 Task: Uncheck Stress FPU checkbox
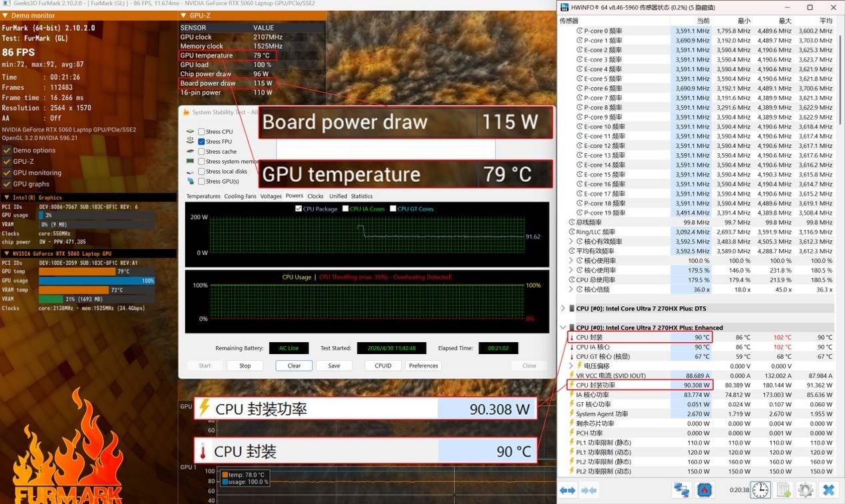[x=201, y=142]
